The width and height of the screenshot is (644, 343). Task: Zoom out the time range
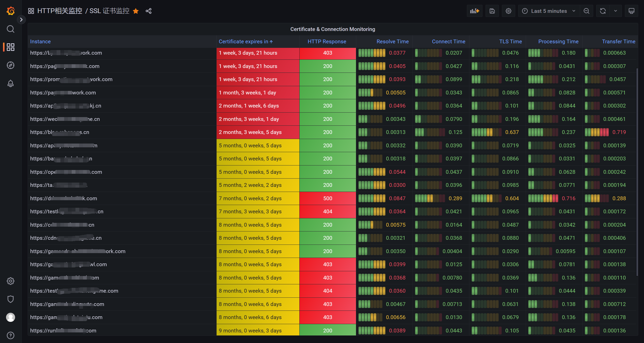pyautogui.click(x=586, y=11)
